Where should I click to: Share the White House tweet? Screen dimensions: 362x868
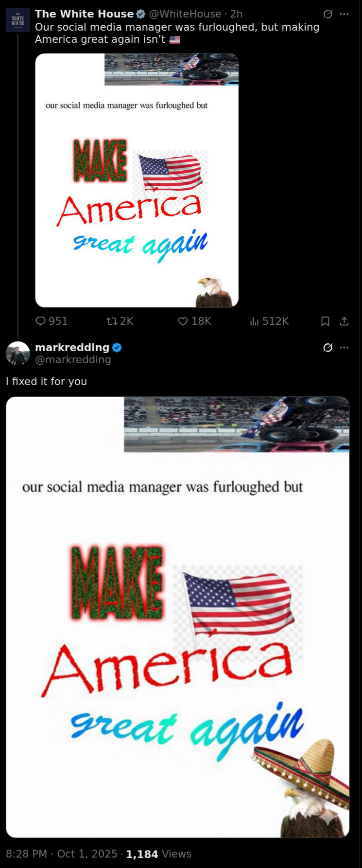coord(344,321)
